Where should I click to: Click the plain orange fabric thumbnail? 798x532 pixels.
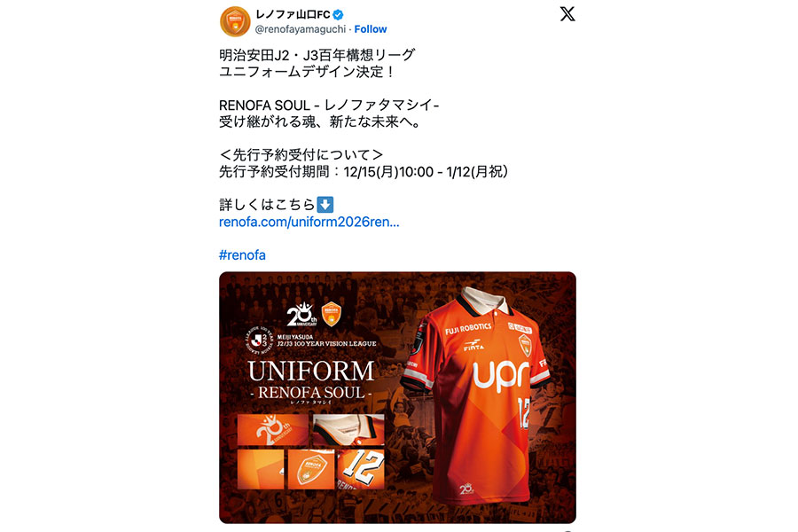coord(261,469)
